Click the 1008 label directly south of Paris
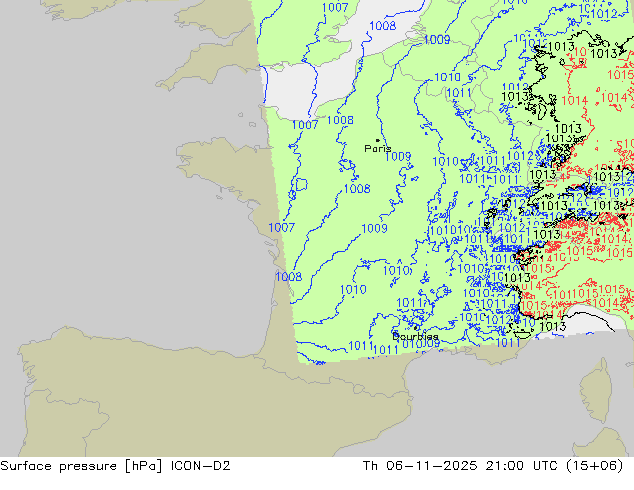 [357, 188]
